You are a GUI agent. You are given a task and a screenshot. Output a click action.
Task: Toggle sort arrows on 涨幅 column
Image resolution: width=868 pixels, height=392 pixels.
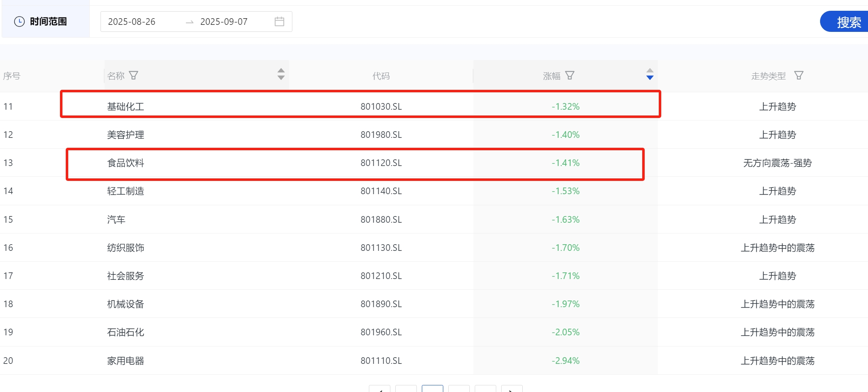[650, 74]
